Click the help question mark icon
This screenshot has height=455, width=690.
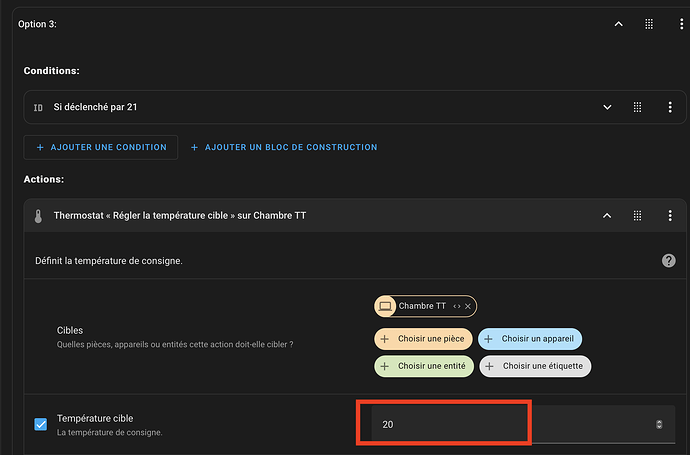pos(668,260)
